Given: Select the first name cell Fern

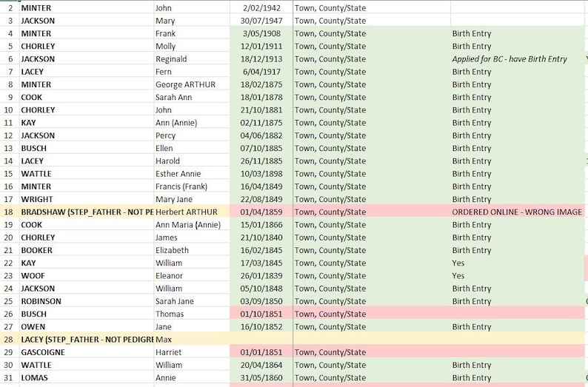Looking at the screenshot, I should [x=192, y=72].
